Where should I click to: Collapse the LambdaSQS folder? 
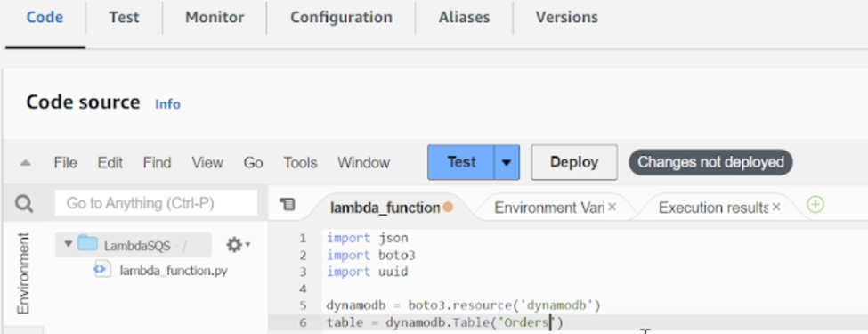tap(68, 244)
